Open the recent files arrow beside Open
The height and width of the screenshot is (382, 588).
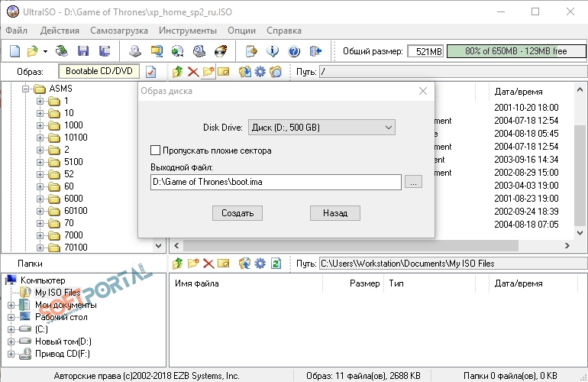[45, 51]
